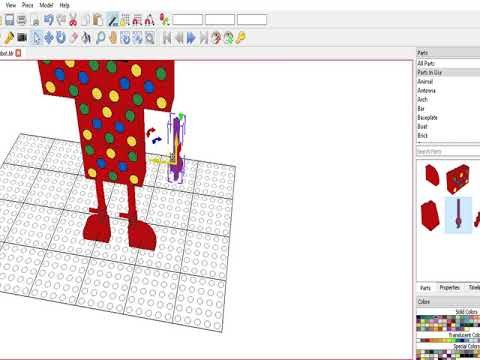The height and width of the screenshot is (360, 480).
Task: Activate the Select arrow tool
Action: pos(36,38)
